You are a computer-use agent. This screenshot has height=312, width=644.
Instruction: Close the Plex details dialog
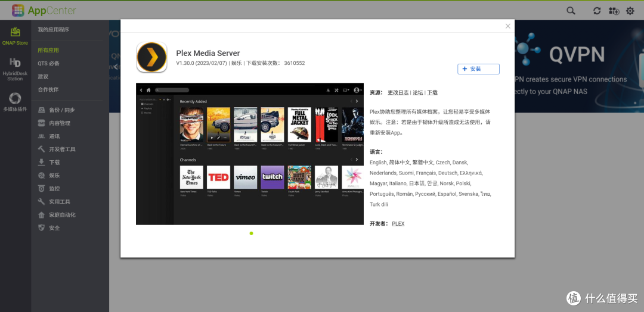507,26
